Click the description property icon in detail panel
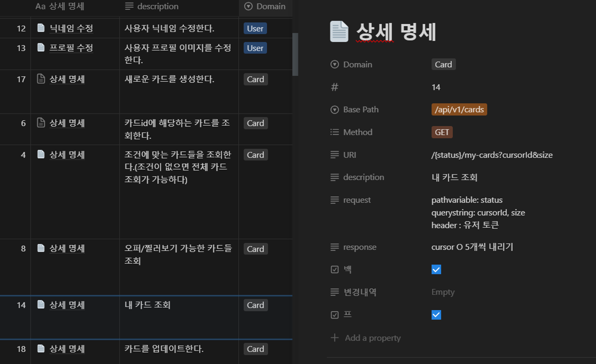 [335, 177]
